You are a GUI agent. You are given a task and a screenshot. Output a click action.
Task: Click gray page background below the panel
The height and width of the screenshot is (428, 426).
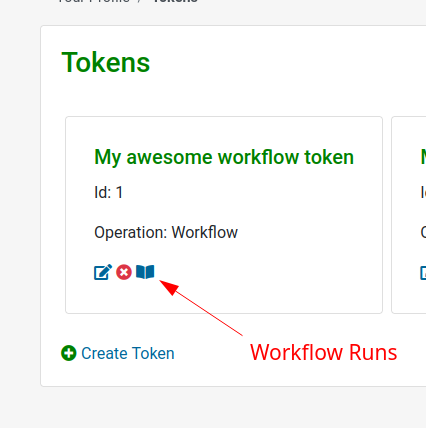tap(213, 408)
